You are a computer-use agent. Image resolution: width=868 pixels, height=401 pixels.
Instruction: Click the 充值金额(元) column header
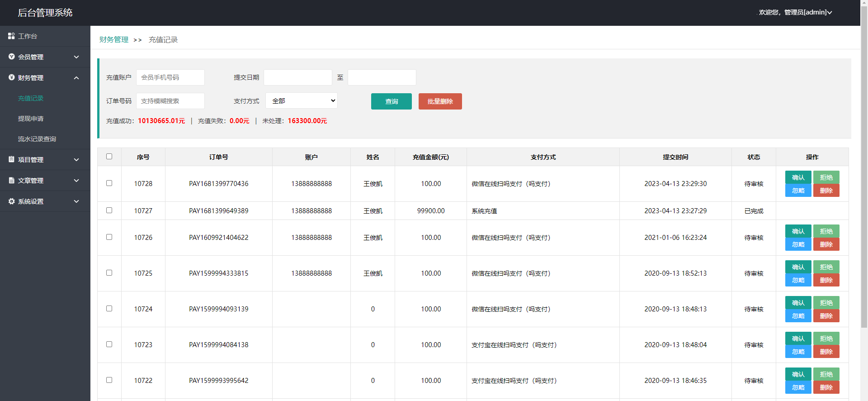coord(431,157)
